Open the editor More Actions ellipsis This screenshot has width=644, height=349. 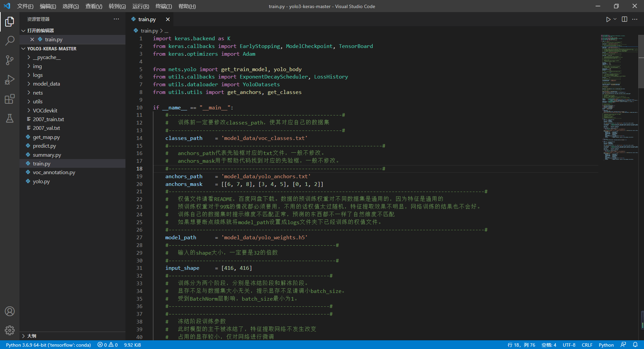point(635,19)
